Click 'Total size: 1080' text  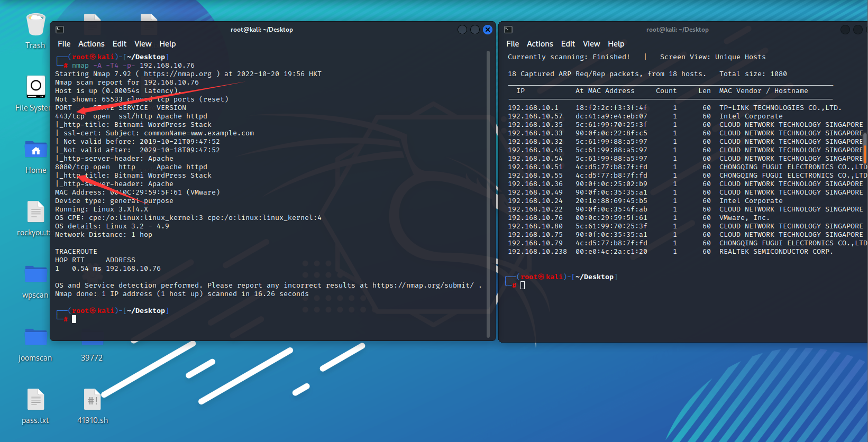[753, 74]
